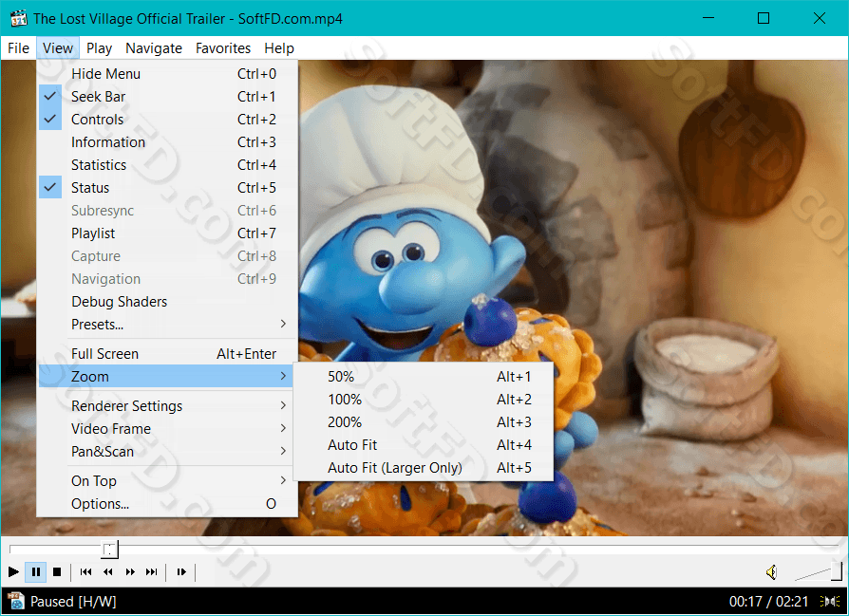Screen dimensions: 849x616
Task: Toggle the Seek Bar checkmark item
Action: (167, 97)
